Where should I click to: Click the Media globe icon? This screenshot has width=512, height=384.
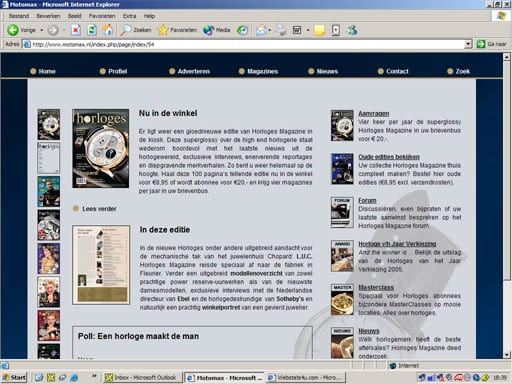click(x=209, y=30)
